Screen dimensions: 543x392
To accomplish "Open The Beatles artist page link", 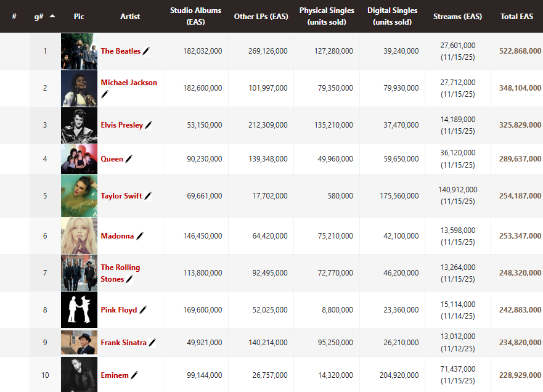I will (x=120, y=51).
